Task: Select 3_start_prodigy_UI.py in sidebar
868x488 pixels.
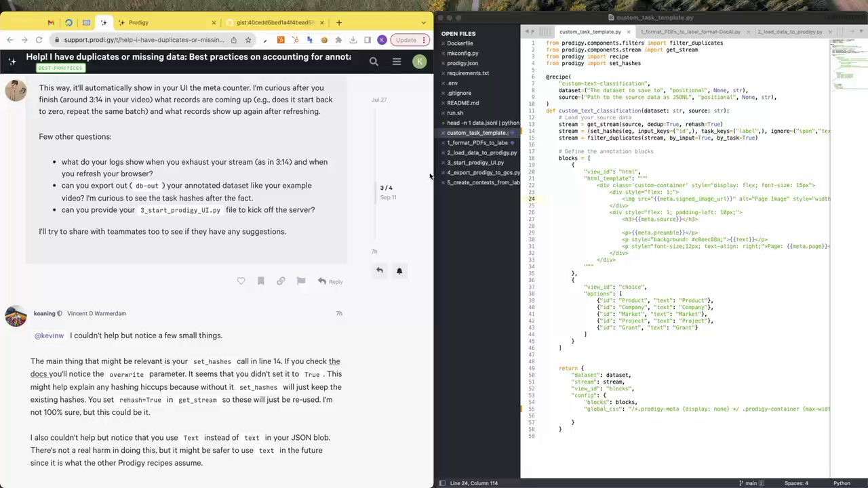Action: coord(475,163)
